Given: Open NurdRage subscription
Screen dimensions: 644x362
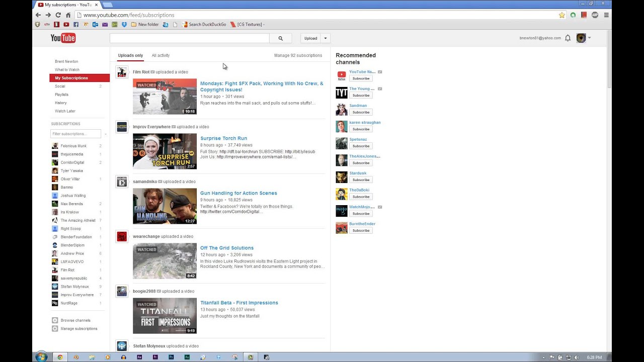Looking at the screenshot, I should 69,303.
